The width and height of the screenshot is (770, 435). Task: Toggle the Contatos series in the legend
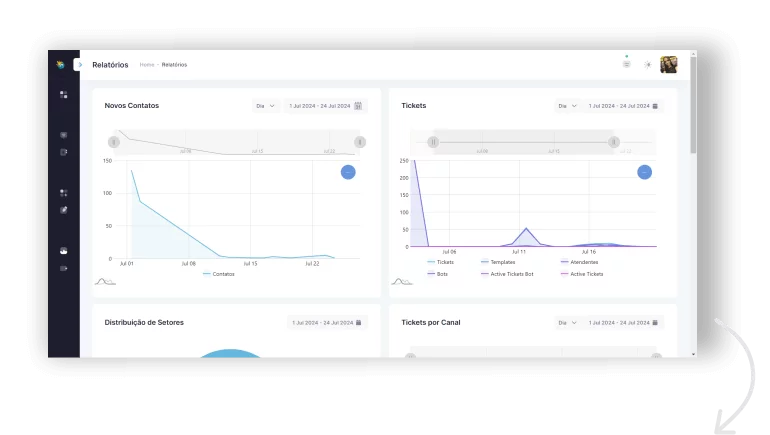pyautogui.click(x=218, y=273)
